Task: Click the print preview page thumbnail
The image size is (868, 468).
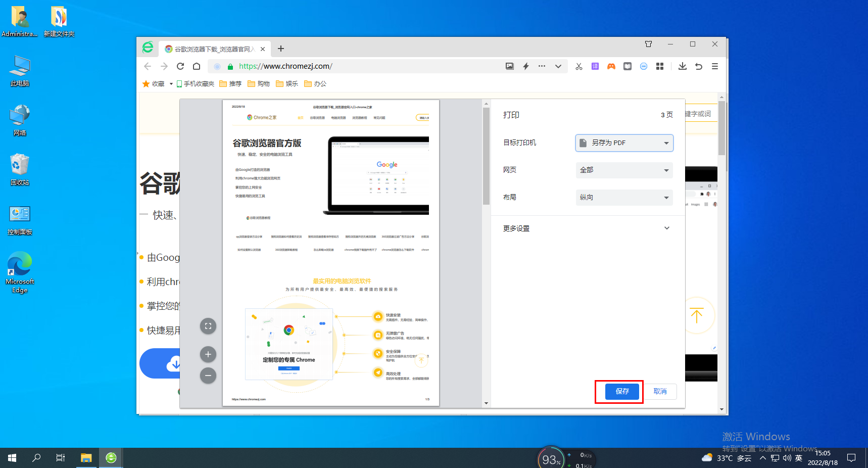Action: click(331, 253)
